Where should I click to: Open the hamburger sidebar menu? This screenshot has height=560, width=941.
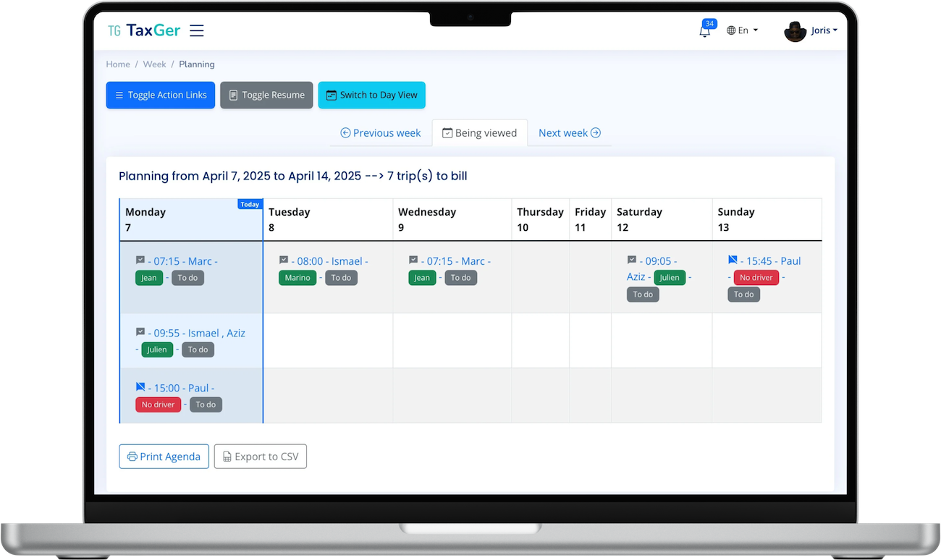(196, 30)
